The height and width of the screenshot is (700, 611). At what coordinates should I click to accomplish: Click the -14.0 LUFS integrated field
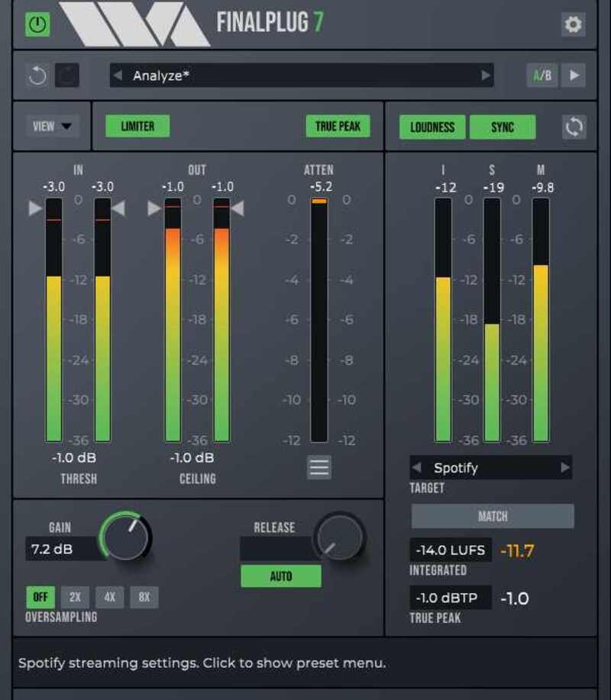[x=451, y=550]
